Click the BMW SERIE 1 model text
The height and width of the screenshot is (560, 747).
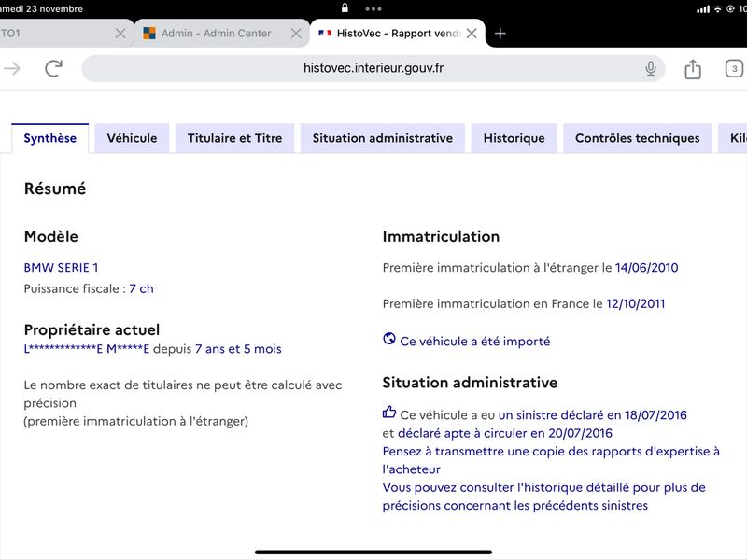(x=61, y=268)
